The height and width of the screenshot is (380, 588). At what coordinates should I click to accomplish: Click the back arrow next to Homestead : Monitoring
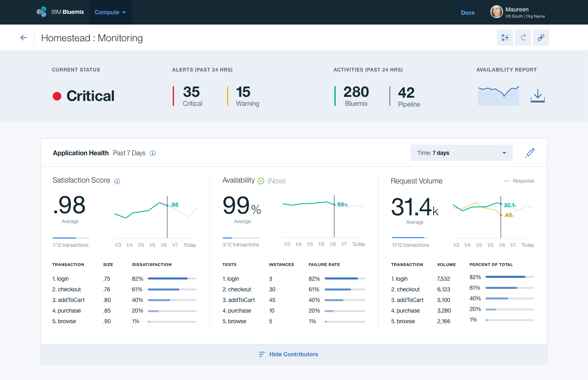[23, 37]
